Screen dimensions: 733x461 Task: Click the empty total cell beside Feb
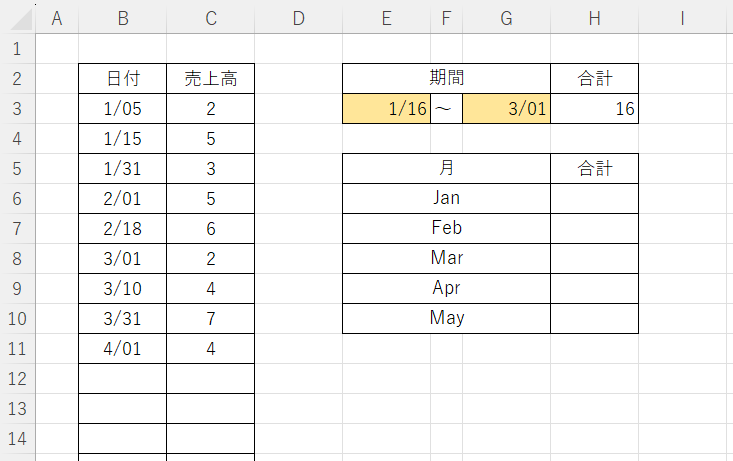[594, 229]
